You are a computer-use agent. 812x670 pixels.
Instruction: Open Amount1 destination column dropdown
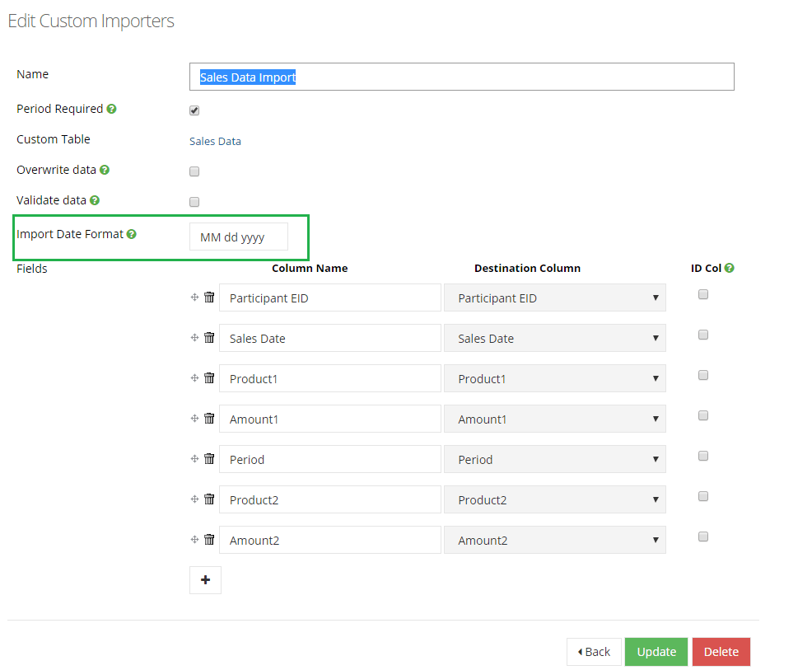554,419
